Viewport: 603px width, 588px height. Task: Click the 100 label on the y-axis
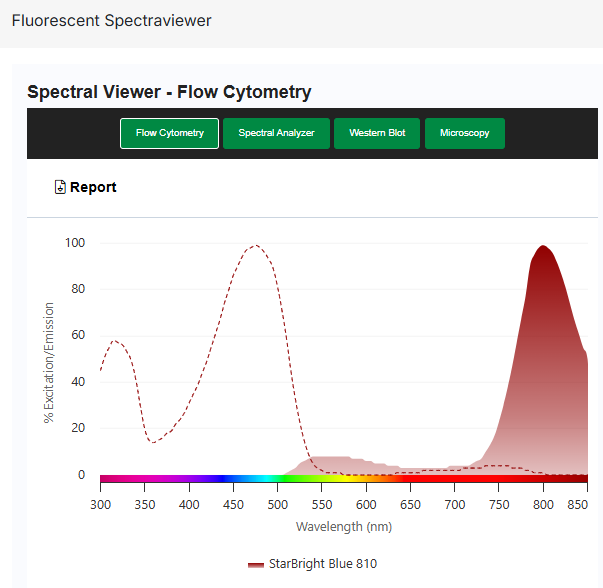(75, 243)
